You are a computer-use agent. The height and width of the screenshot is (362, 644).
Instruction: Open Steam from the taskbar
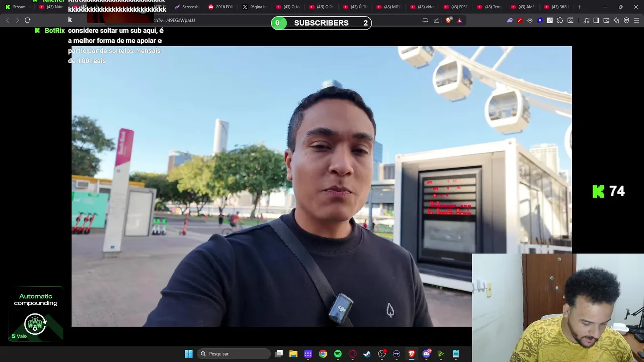(x=367, y=354)
